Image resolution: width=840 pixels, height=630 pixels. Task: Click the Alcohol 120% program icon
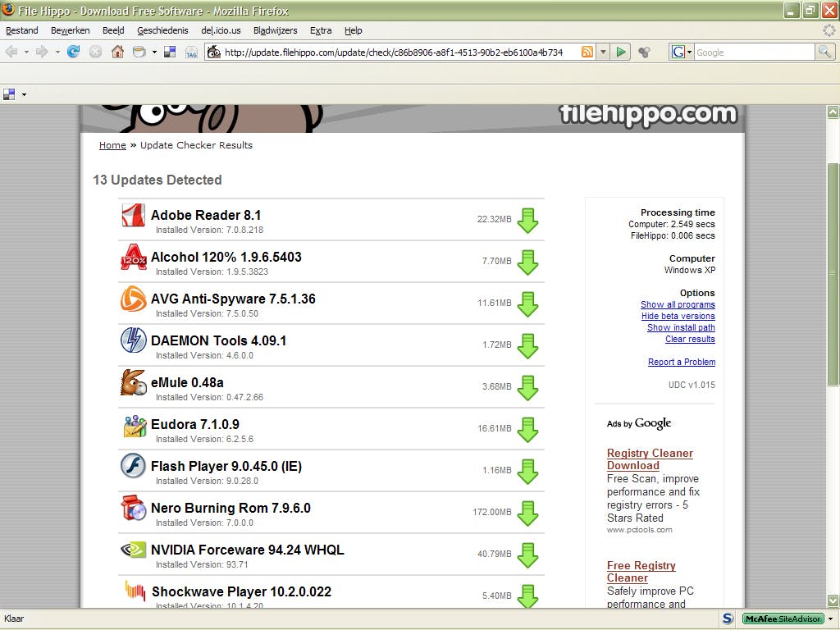pos(133,257)
